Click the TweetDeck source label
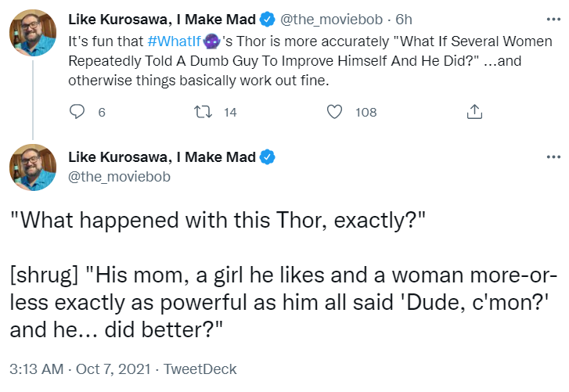 coord(200,369)
